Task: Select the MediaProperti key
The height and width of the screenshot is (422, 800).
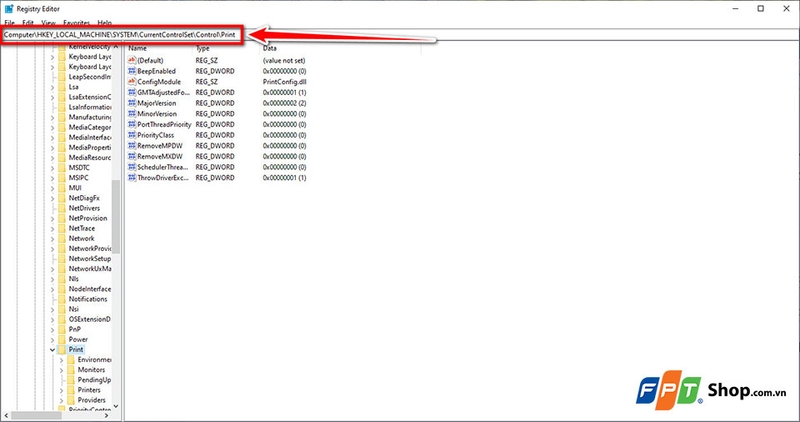Action: click(90, 147)
